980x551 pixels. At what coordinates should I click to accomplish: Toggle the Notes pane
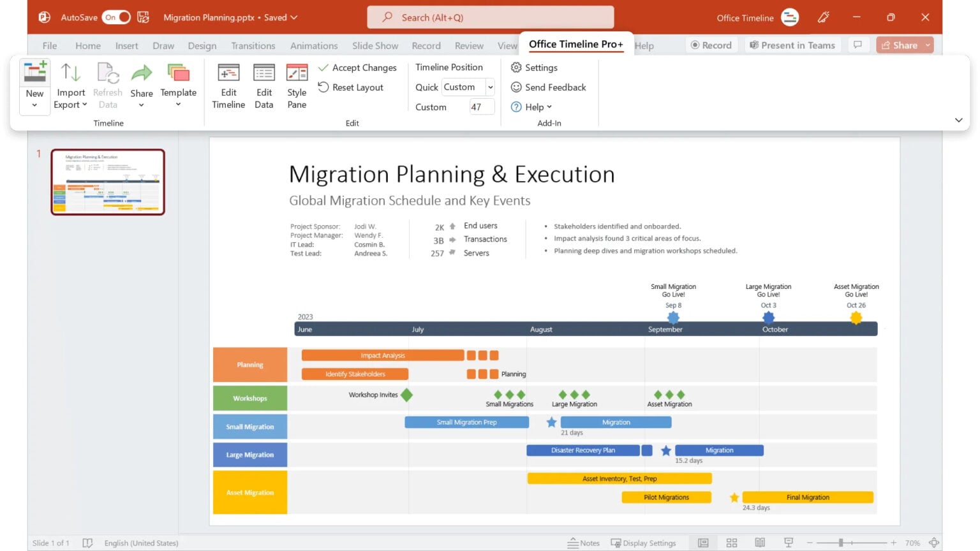click(583, 543)
